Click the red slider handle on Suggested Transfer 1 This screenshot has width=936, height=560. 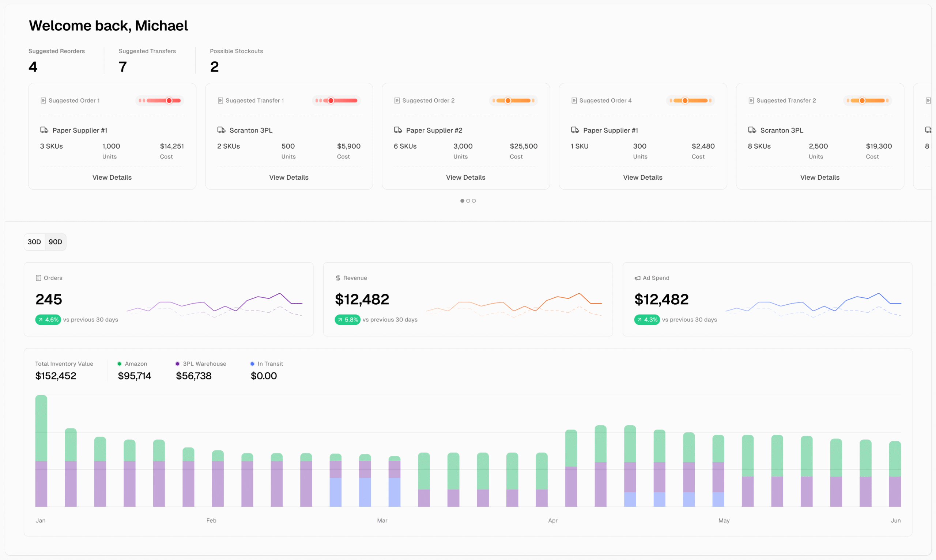pos(331,100)
